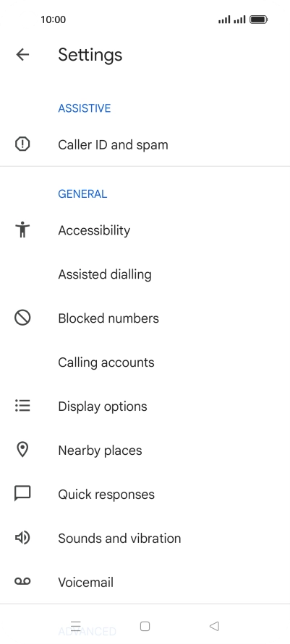Viewport: 290px width, 644px height.
Task: Tap the Accessibility person icon
Action: 22,230
